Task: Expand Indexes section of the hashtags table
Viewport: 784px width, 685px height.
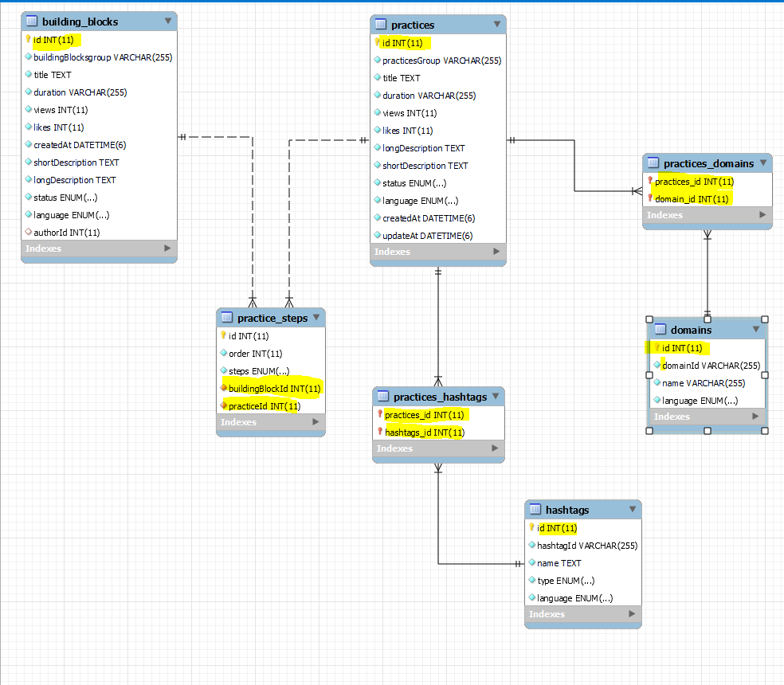Action: (x=632, y=614)
